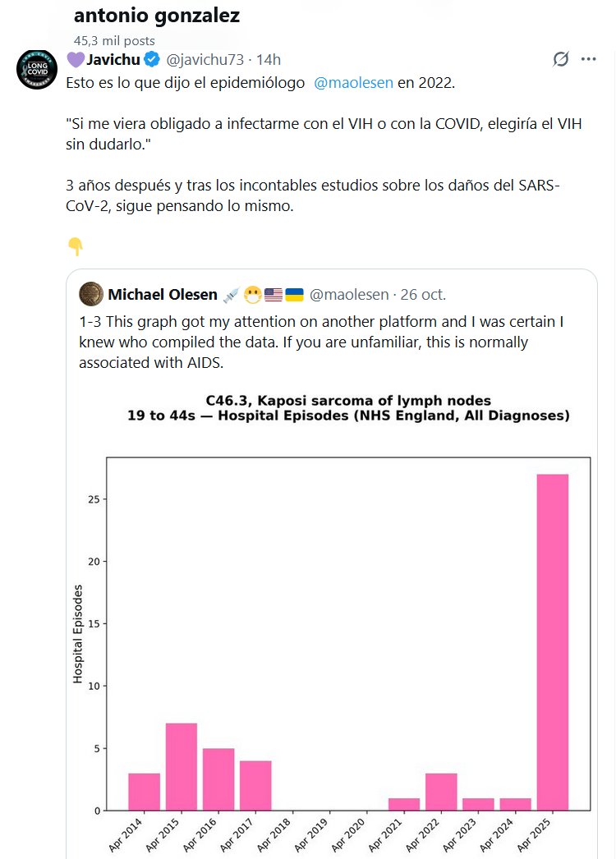
Task: Click the masked-face emoji beside Michael Olesen
Action: pyautogui.click(x=252, y=294)
